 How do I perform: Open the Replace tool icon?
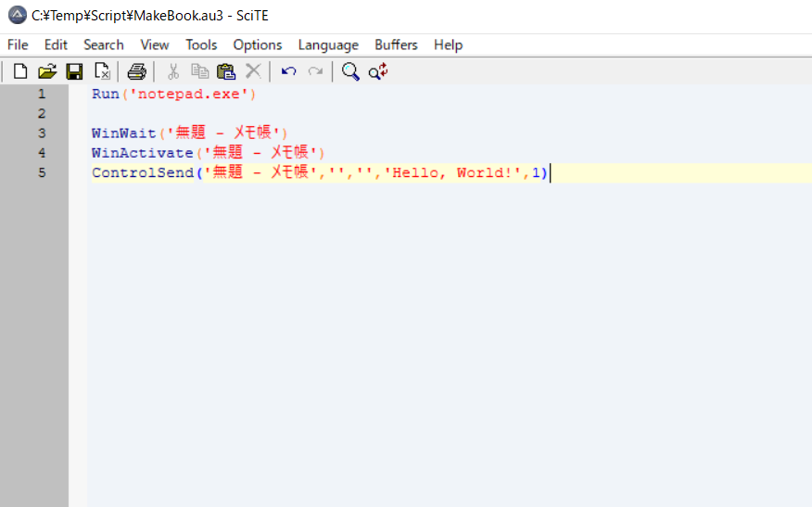pos(378,71)
